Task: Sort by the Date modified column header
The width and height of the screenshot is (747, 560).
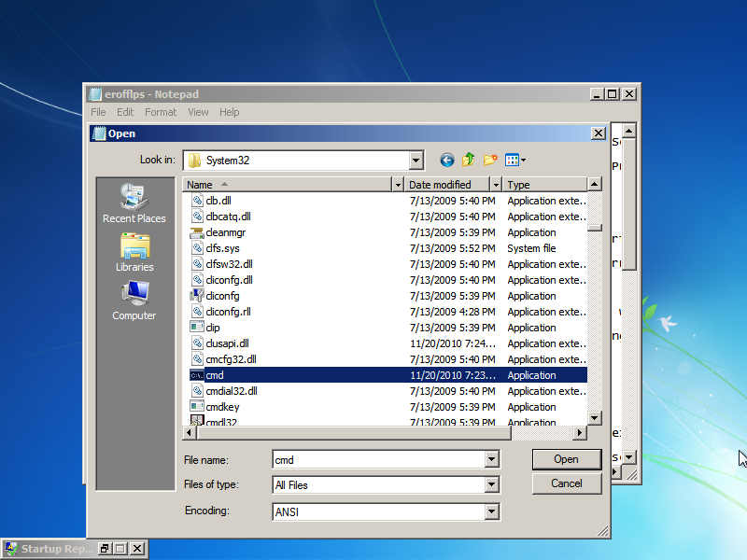Action: point(447,185)
